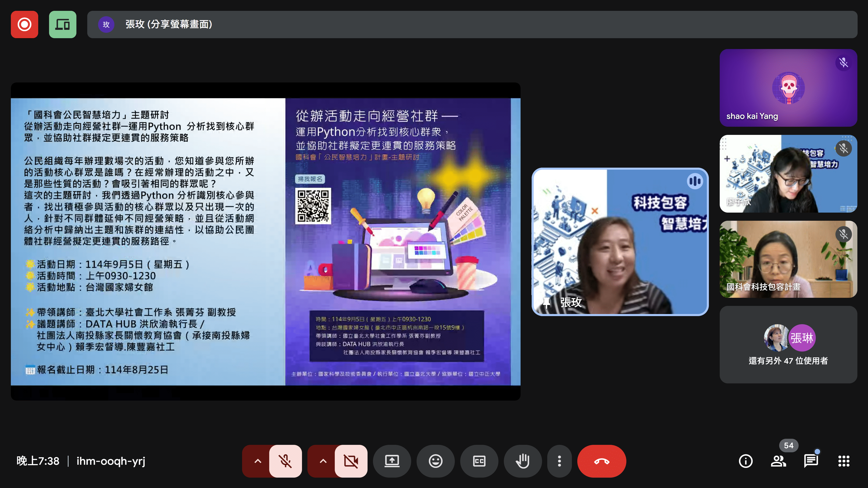The image size is (868, 488).
Task: Expand audio settings chevron beside microphone
Action: coord(257,461)
